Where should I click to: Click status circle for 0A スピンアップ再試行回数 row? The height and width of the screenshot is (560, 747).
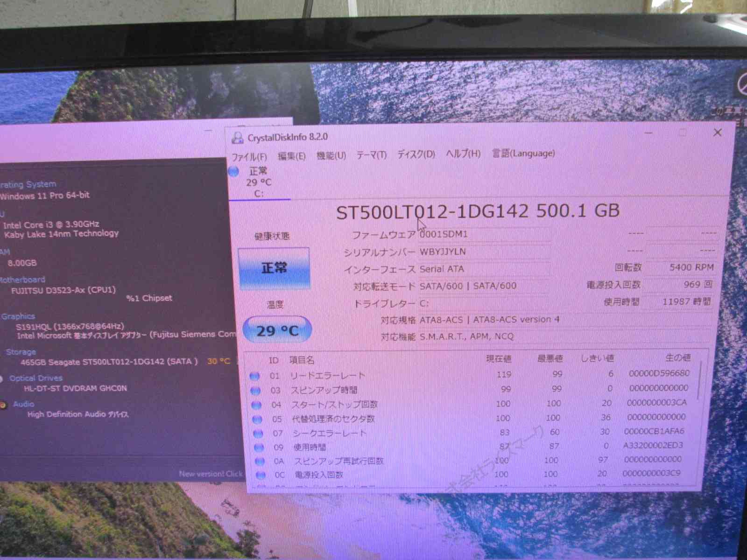click(260, 462)
